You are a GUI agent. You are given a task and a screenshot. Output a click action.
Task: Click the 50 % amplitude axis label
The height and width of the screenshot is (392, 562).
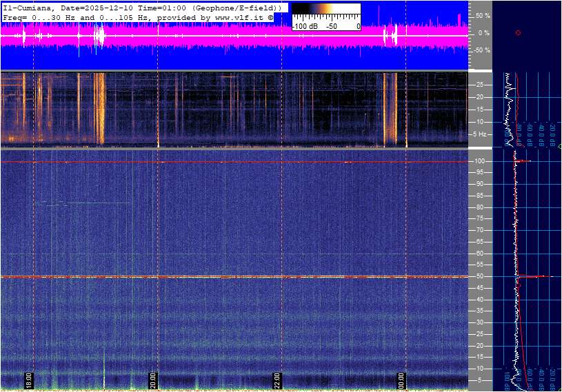click(483, 15)
